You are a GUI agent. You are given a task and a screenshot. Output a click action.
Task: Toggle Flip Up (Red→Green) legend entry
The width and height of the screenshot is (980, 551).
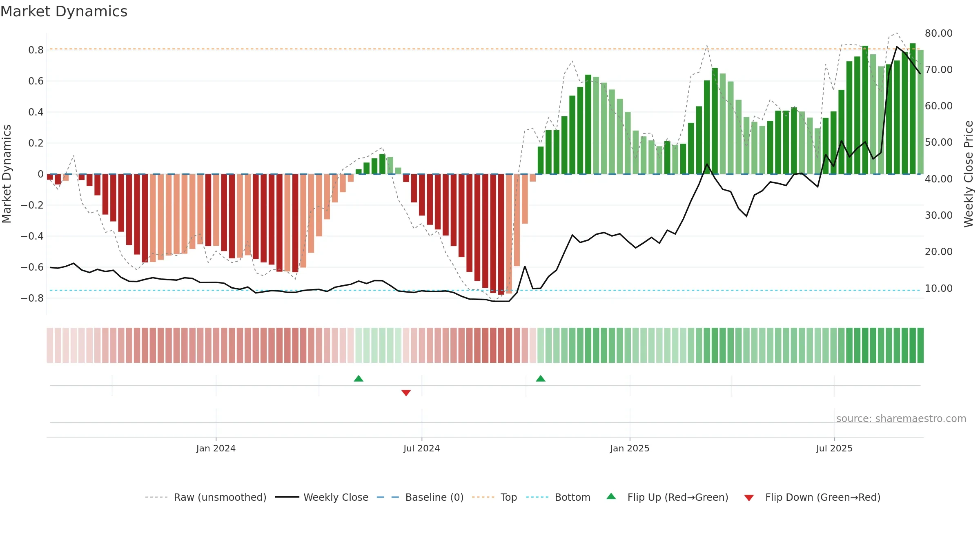tap(667, 497)
